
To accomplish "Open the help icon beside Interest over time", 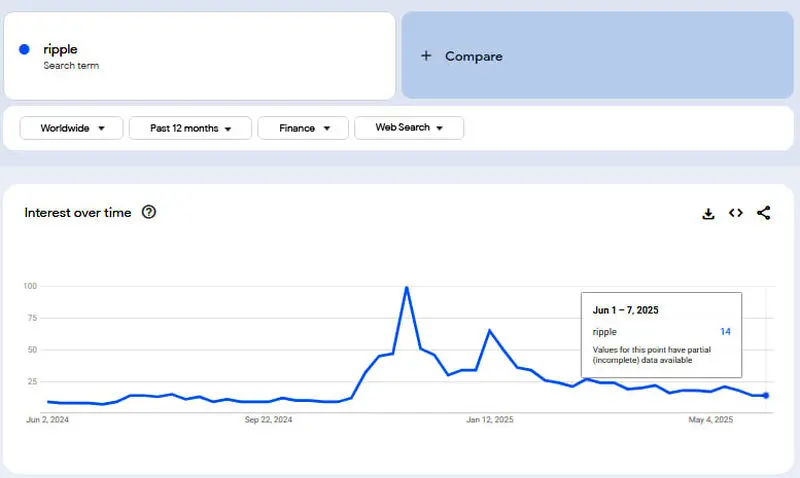I will [x=148, y=212].
